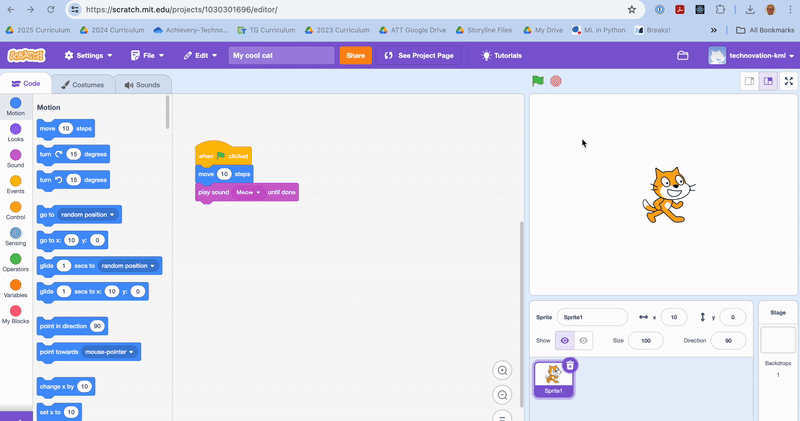Stop the project with the red stop button
The width and height of the screenshot is (800, 421).
[x=556, y=81]
